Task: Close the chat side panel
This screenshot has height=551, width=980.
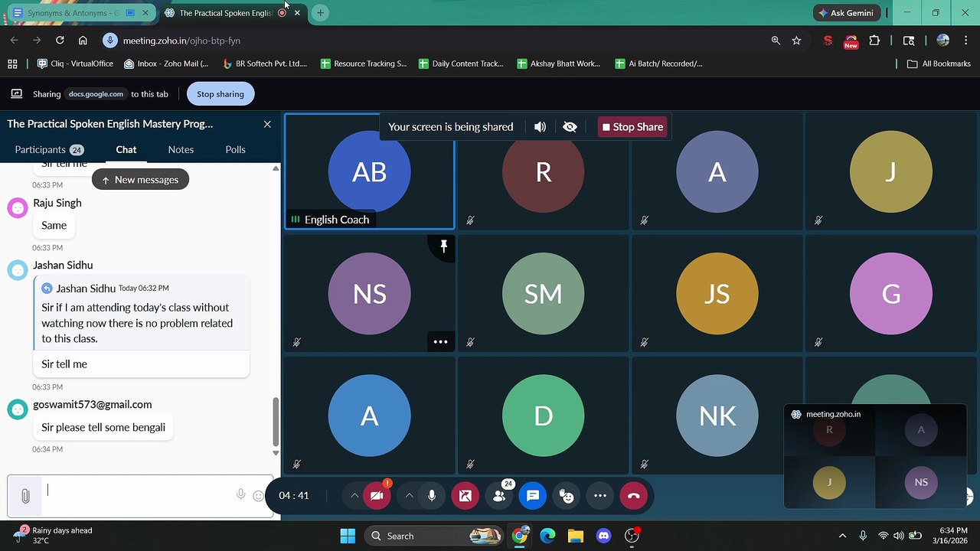Action: 267,124
